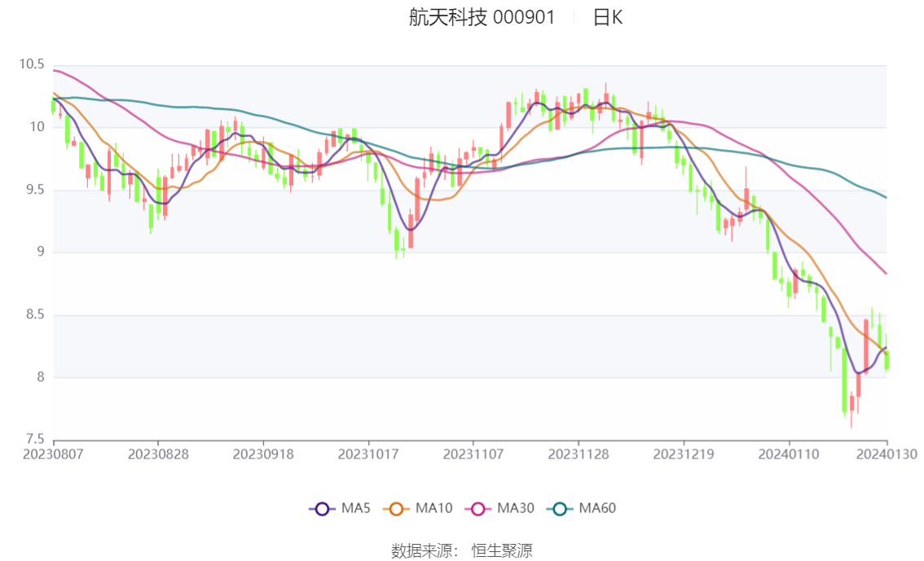The height and width of the screenshot is (561, 924).
Task: Click the 7.5 price axis label
Action: click(36, 440)
